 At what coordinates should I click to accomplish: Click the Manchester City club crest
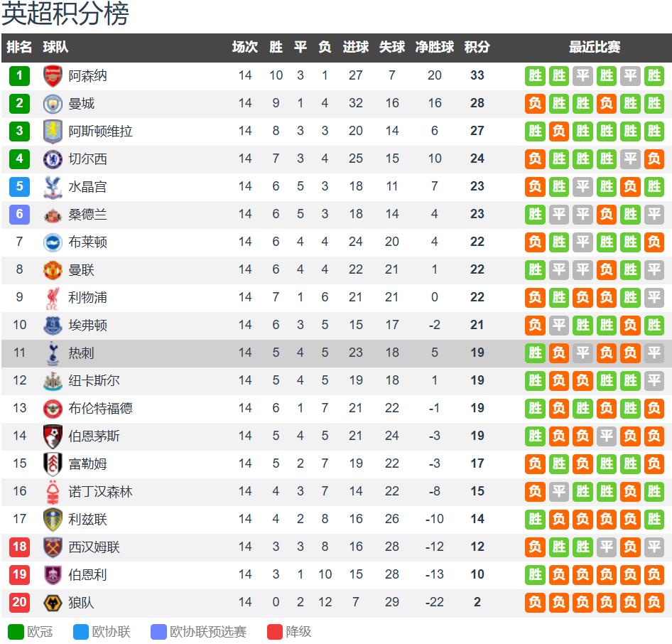pyautogui.click(x=53, y=103)
